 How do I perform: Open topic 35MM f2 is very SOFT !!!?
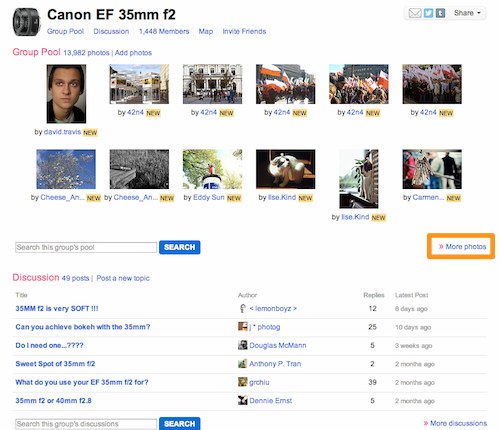57,308
